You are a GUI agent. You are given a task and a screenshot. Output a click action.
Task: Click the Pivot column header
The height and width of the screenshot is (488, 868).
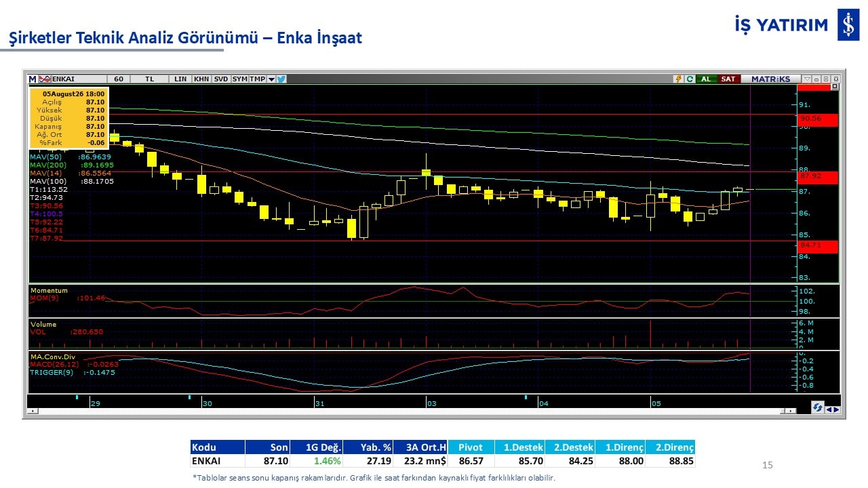[471, 447]
